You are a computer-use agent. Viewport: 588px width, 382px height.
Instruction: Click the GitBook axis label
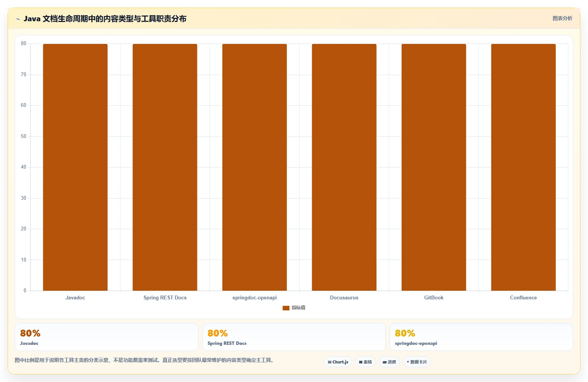[x=434, y=297]
